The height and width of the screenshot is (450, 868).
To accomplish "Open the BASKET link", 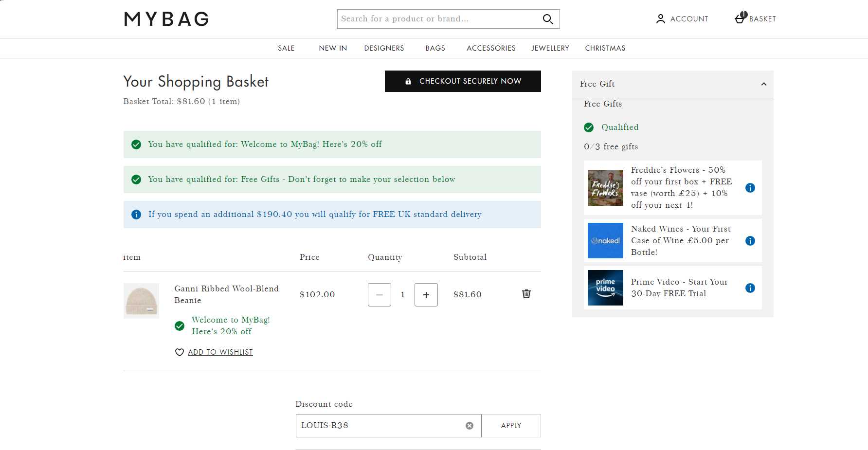I will click(x=762, y=19).
